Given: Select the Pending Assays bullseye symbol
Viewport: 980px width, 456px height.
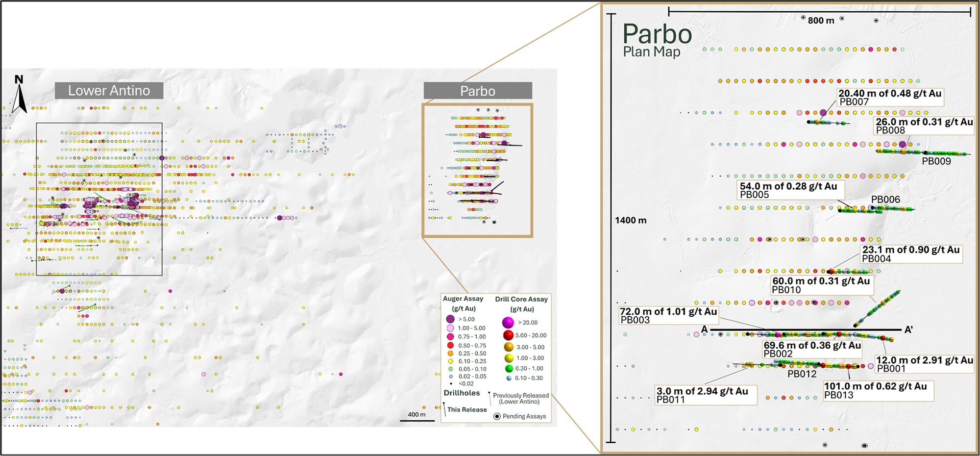Looking at the screenshot, I should (x=497, y=416).
